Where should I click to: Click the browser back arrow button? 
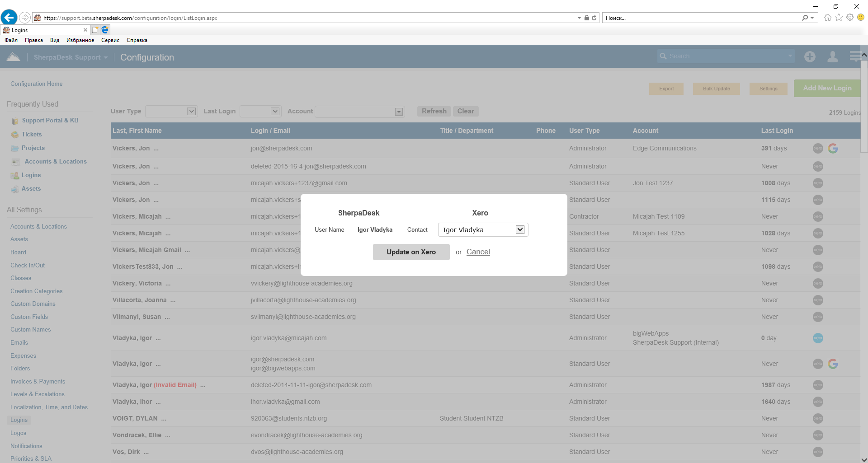[9, 18]
